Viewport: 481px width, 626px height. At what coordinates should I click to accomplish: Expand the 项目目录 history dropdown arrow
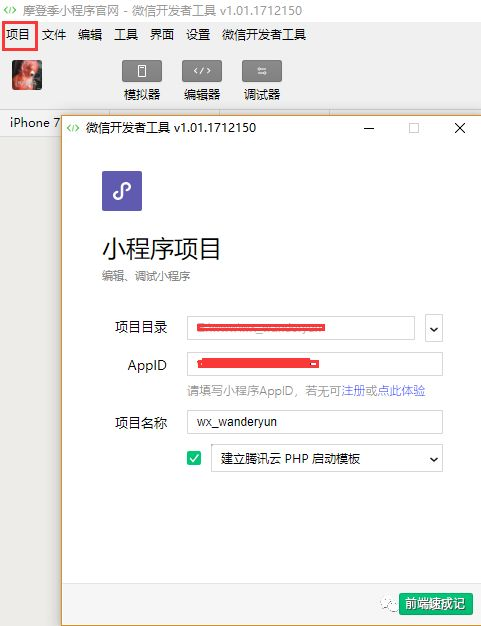[x=434, y=328]
